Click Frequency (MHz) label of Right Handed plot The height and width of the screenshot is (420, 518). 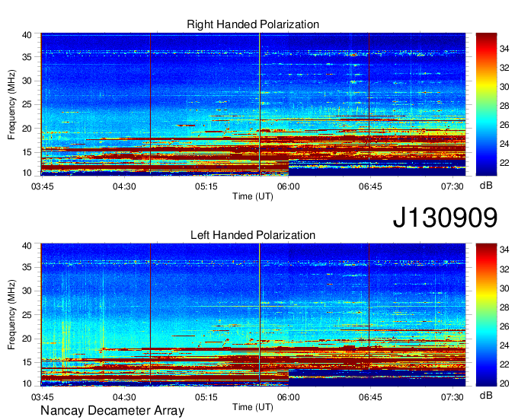tap(11, 104)
